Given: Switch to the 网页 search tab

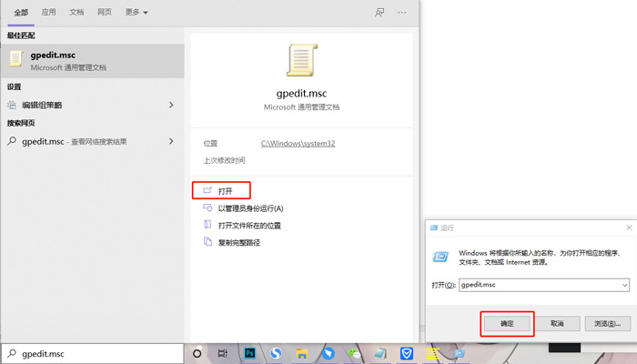Looking at the screenshot, I should [x=105, y=12].
